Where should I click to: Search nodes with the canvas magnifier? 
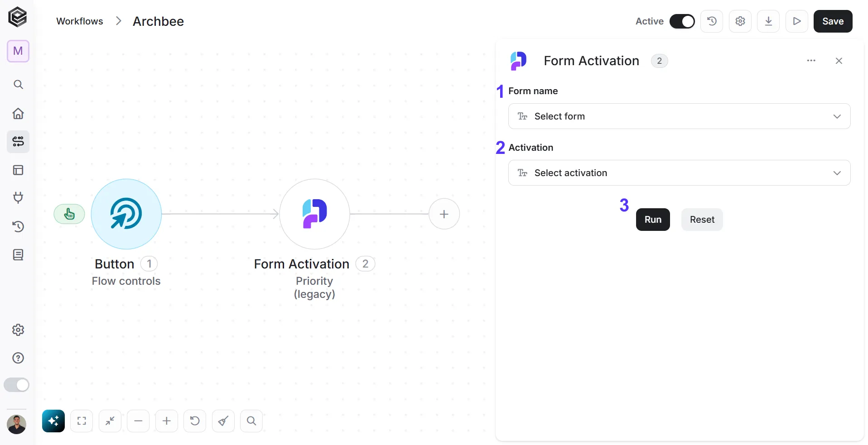point(251,421)
